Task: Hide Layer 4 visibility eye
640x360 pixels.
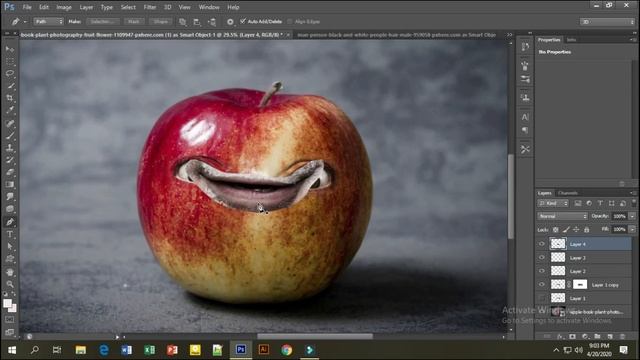Action: click(542, 244)
